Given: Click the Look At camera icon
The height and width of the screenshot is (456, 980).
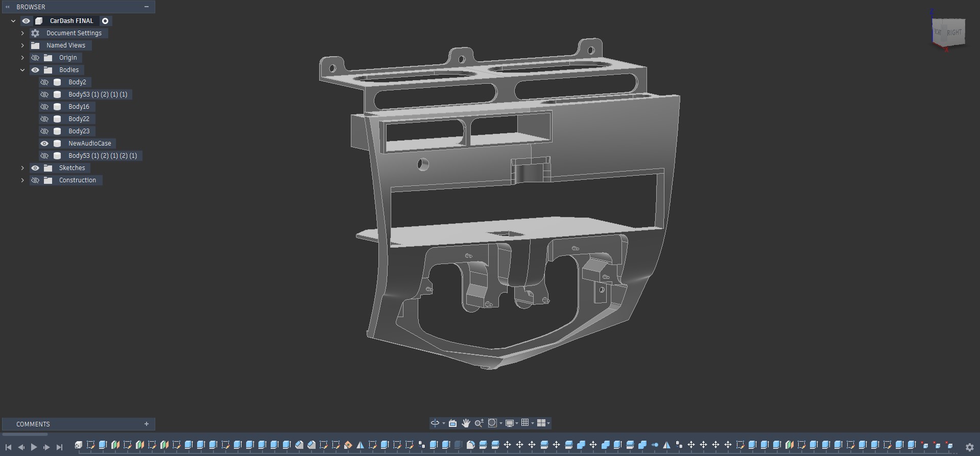Looking at the screenshot, I should pos(452,423).
